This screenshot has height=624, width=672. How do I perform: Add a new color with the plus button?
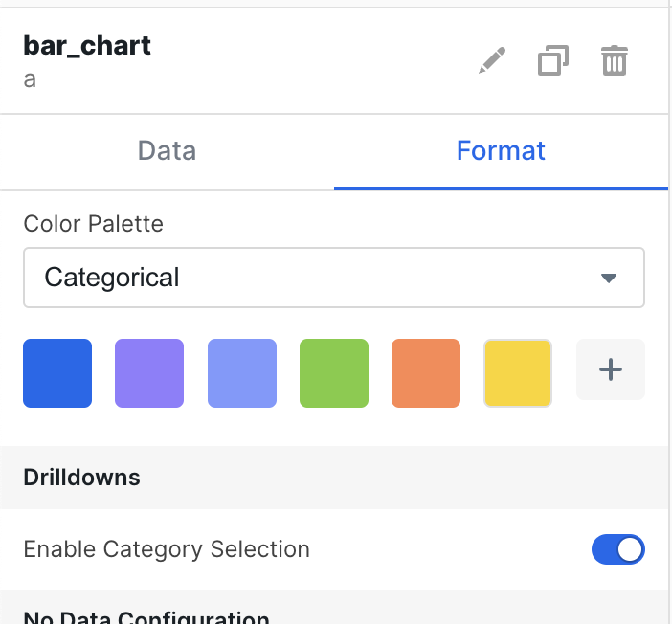(x=610, y=369)
